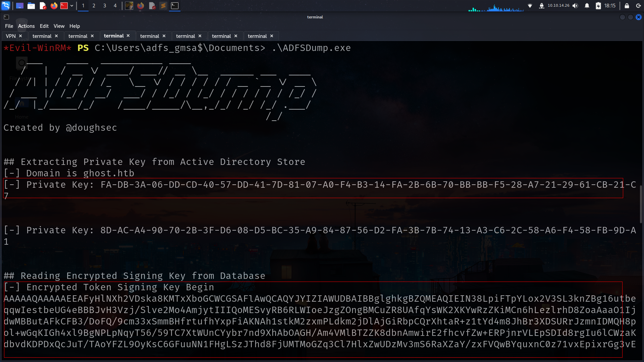Open the View menu
This screenshot has width=644, height=362.
click(x=59, y=26)
